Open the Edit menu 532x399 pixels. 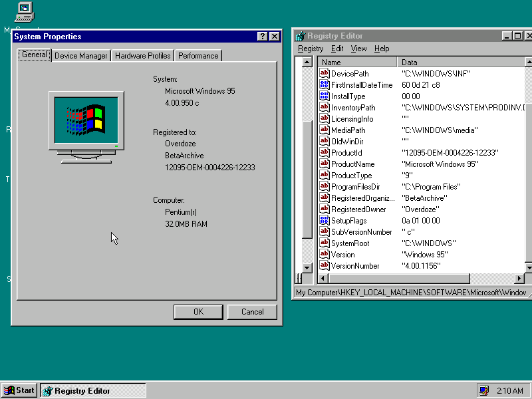tap(337, 48)
